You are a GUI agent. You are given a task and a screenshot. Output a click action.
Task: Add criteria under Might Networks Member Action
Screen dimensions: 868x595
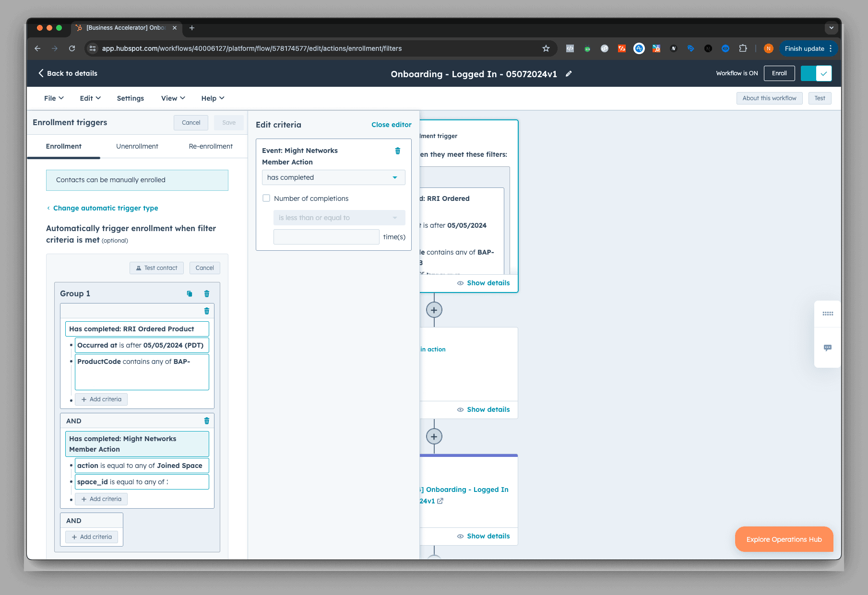[x=101, y=499]
